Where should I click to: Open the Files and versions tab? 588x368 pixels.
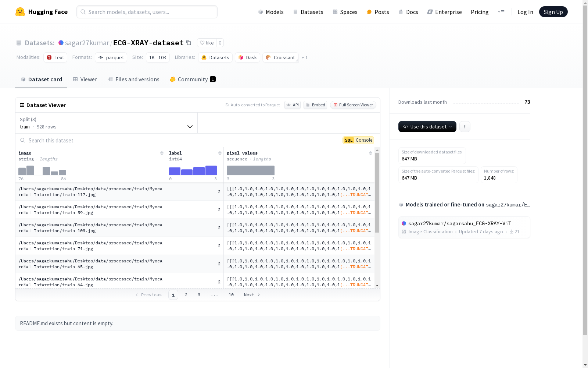(133, 79)
